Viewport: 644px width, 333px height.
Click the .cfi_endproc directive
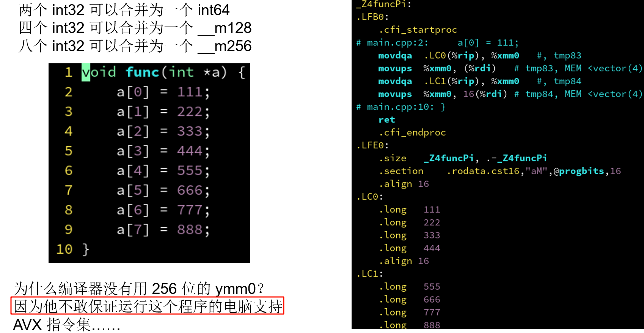(412, 133)
